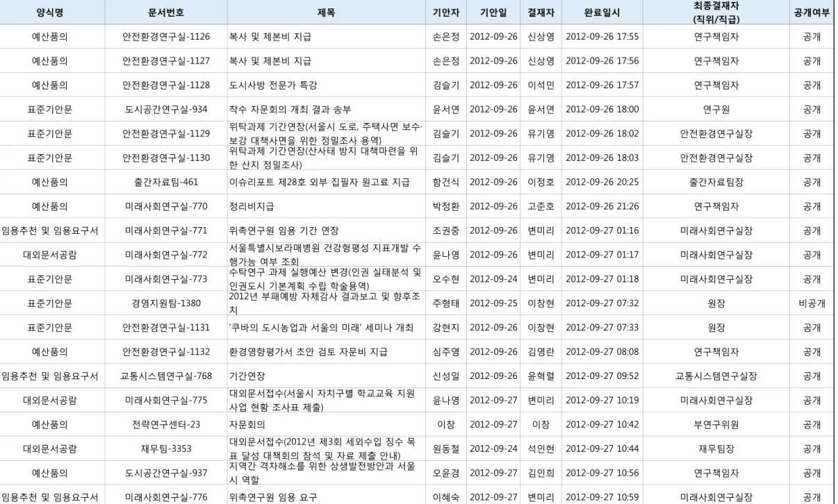Open the title 도시사방 전문가 특강
Screen dimensions: 838x504
273,85
